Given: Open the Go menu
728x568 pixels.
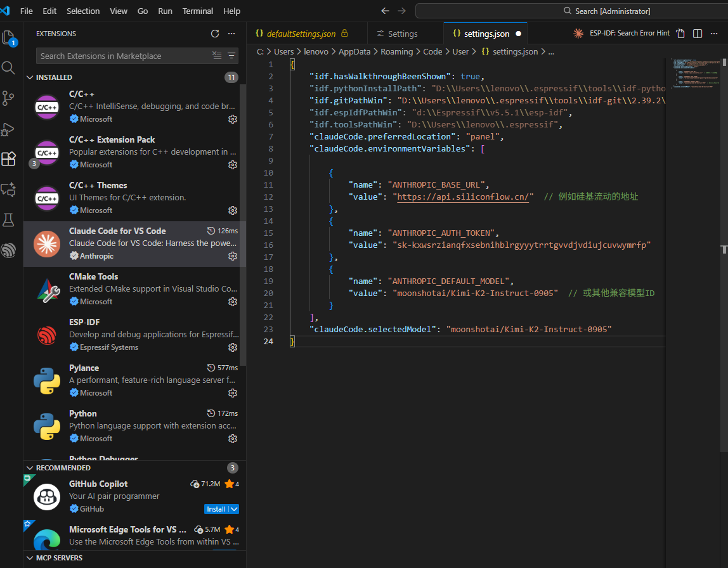Looking at the screenshot, I should (x=143, y=11).
